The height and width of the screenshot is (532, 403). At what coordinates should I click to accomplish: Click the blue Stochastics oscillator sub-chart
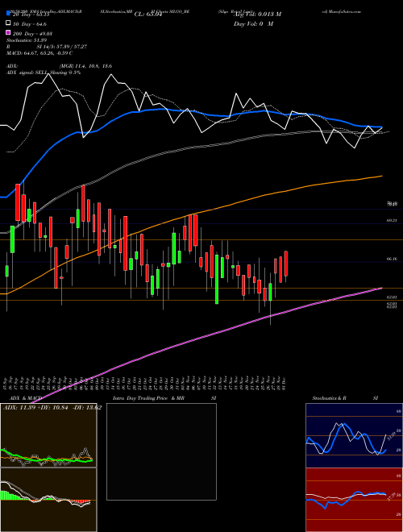click(354, 435)
